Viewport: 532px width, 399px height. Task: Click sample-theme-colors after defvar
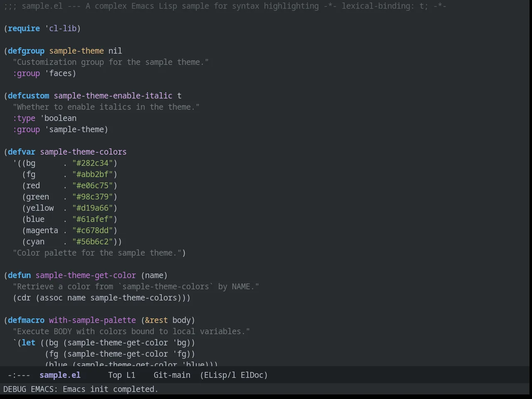[83, 152]
